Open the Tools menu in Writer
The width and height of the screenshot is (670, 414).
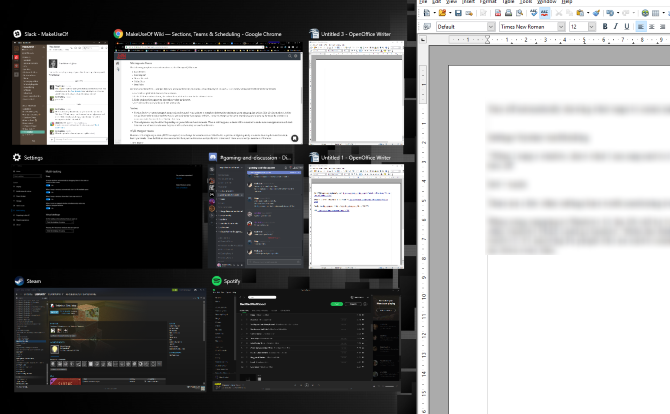click(x=524, y=2)
